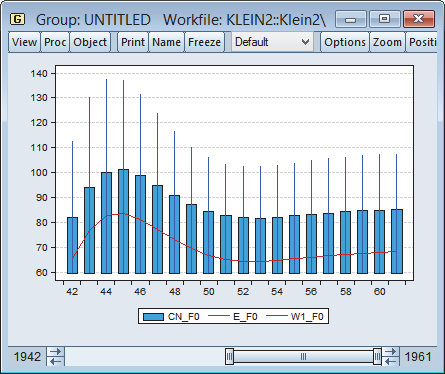Open the View menu
The image size is (445, 374).
pos(24,42)
